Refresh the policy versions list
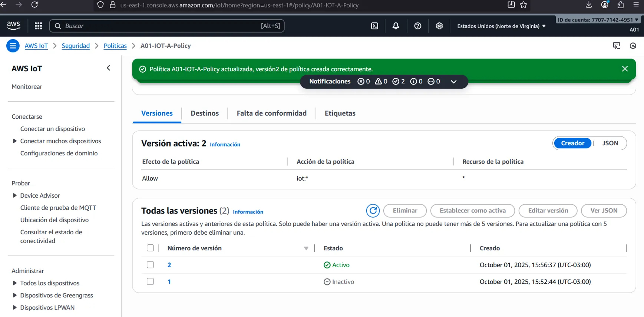This screenshot has height=317, width=644. pos(373,211)
